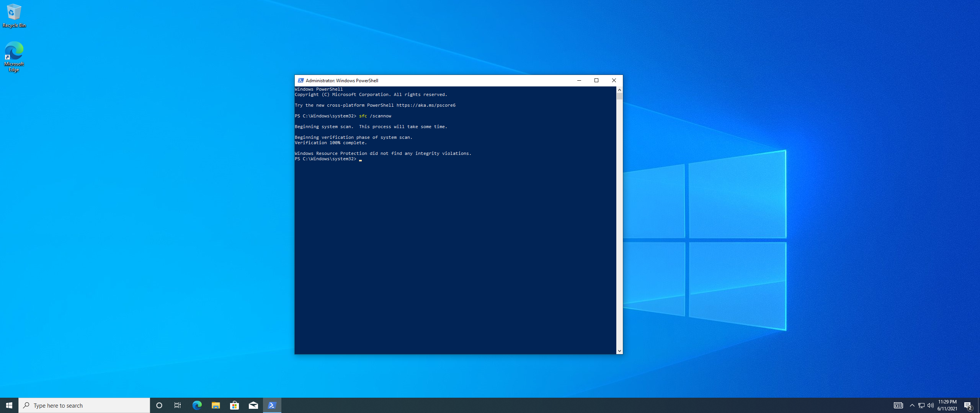
Task: Click 'Verification 100% complete.' line
Action: (x=331, y=143)
